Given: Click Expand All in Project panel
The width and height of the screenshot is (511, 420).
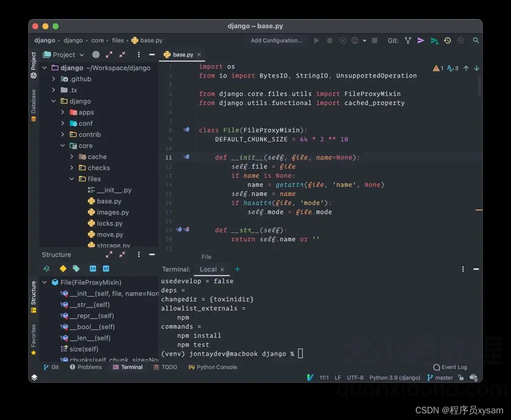Looking at the screenshot, I should tap(109, 54).
